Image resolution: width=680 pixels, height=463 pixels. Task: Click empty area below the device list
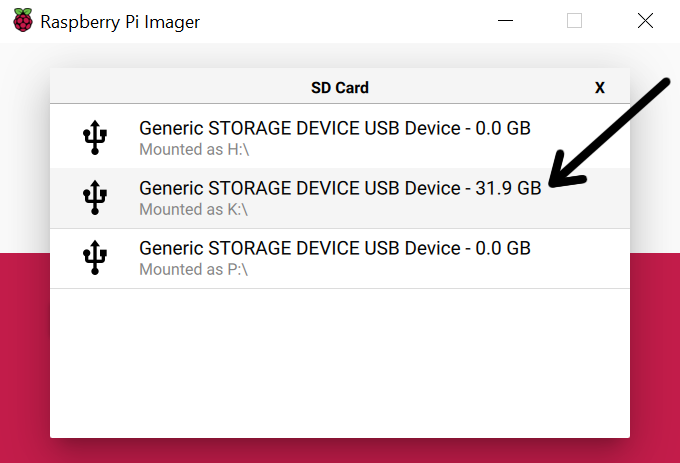[x=340, y=363]
